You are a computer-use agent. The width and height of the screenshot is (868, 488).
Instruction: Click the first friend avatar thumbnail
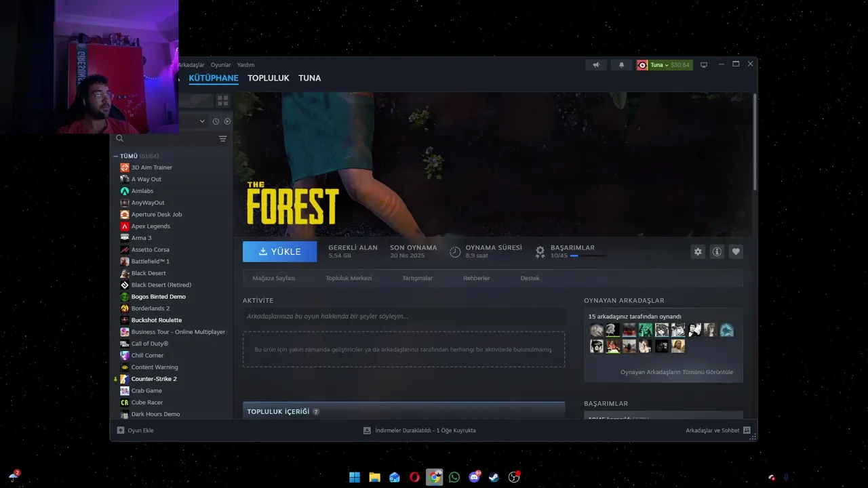coord(596,330)
